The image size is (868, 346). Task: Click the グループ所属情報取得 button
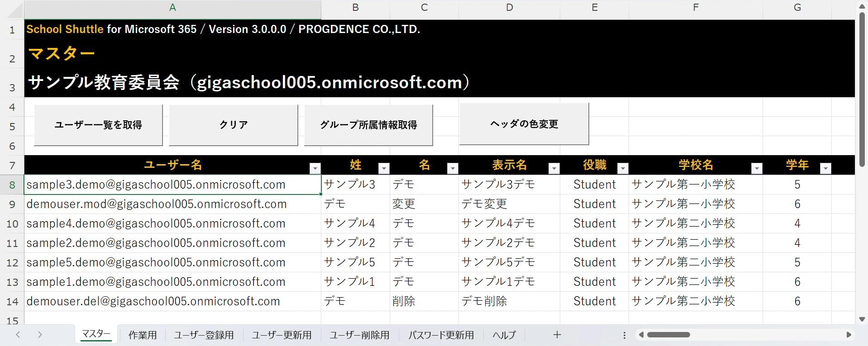368,125
